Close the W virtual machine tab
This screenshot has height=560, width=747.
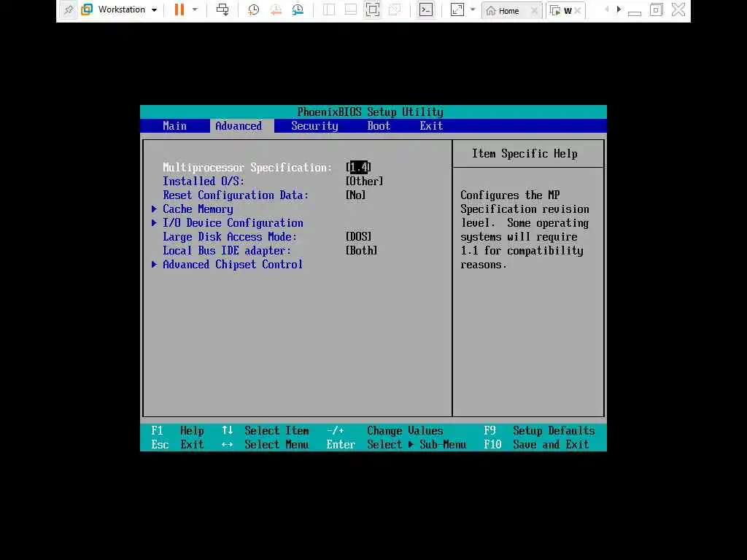[x=578, y=10]
